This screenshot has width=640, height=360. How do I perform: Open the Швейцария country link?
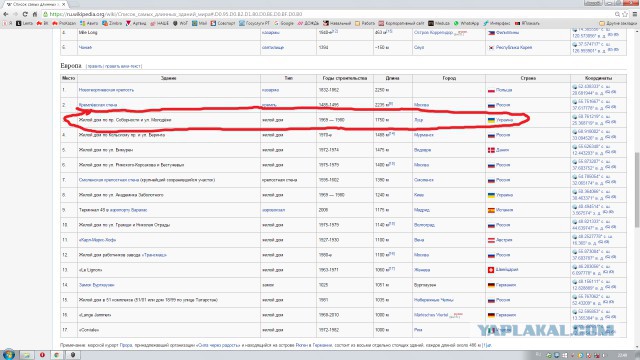click(507, 270)
